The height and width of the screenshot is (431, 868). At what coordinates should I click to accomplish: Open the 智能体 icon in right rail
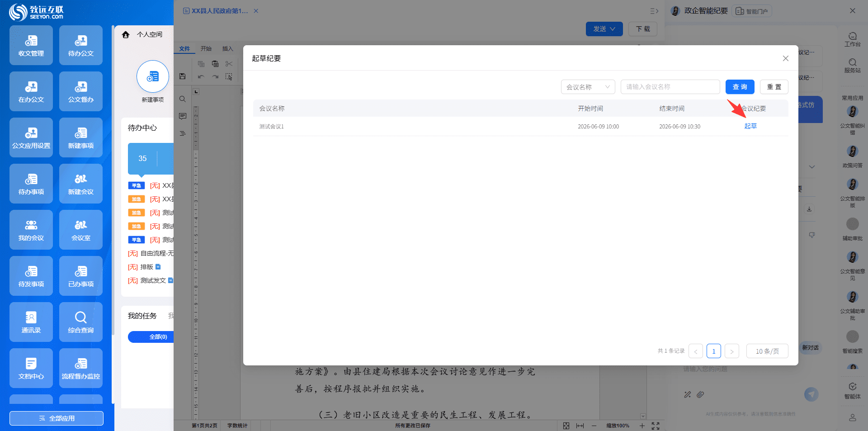853,391
